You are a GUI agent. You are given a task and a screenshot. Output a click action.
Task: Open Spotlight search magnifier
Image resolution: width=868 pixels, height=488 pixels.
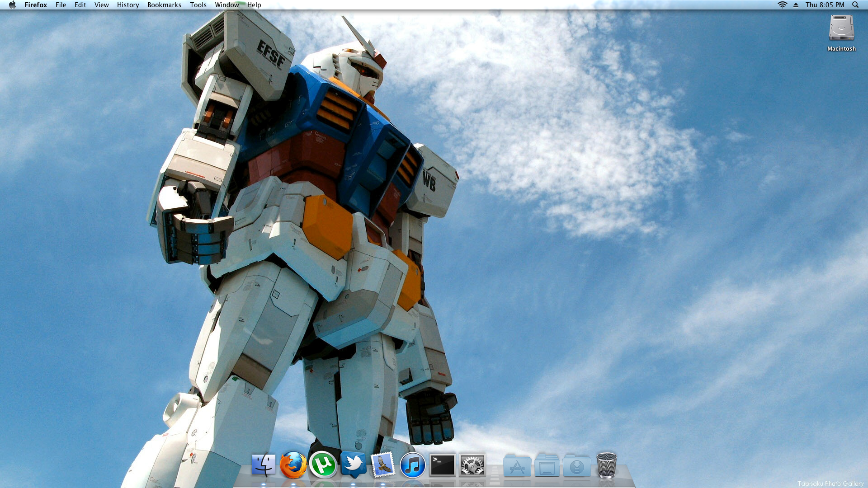[855, 5]
